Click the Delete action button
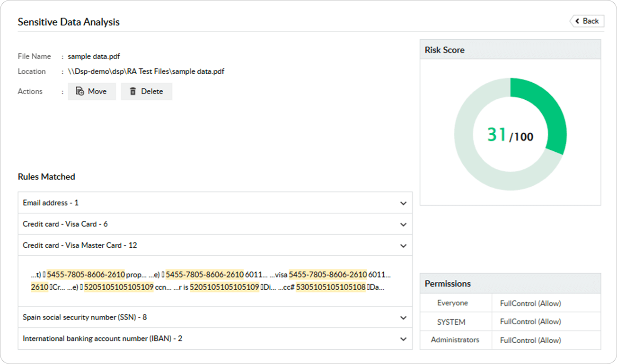Screen dimensions: 617x364 pyautogui.click(x=147, y=91)
